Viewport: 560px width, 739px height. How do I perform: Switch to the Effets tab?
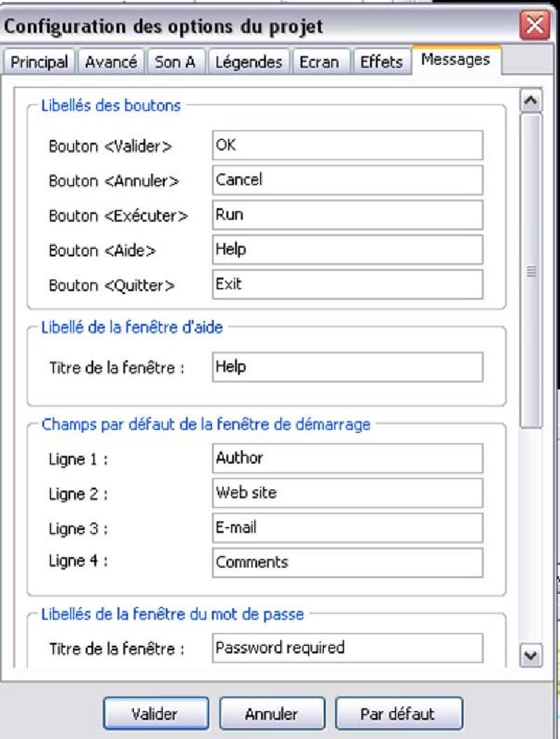(381, 62)
